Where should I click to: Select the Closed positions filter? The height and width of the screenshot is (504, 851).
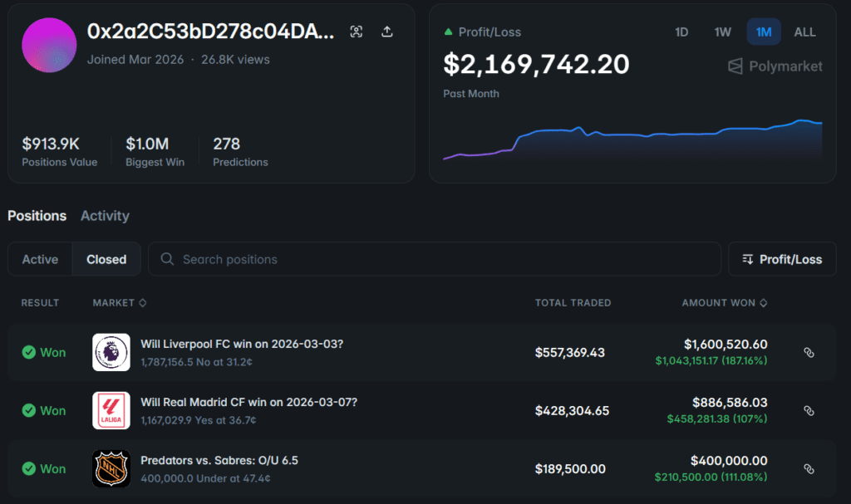(106, 259)
